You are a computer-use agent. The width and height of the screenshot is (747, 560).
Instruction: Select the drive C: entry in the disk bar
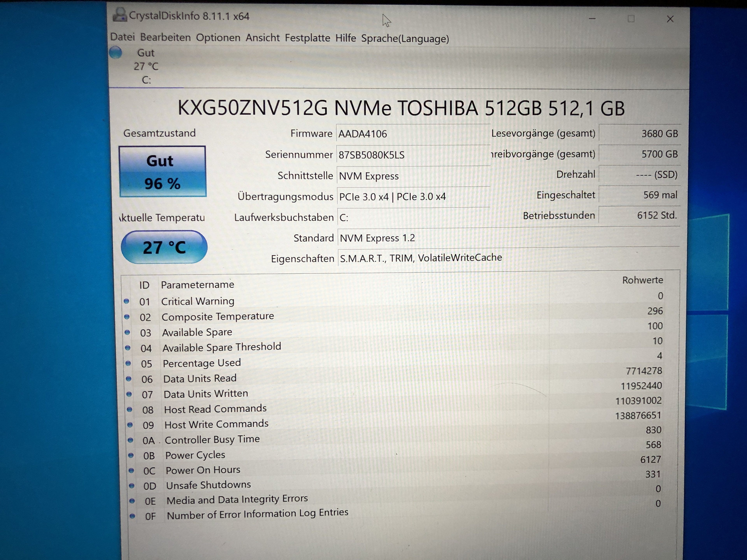[x=146, y=66]
